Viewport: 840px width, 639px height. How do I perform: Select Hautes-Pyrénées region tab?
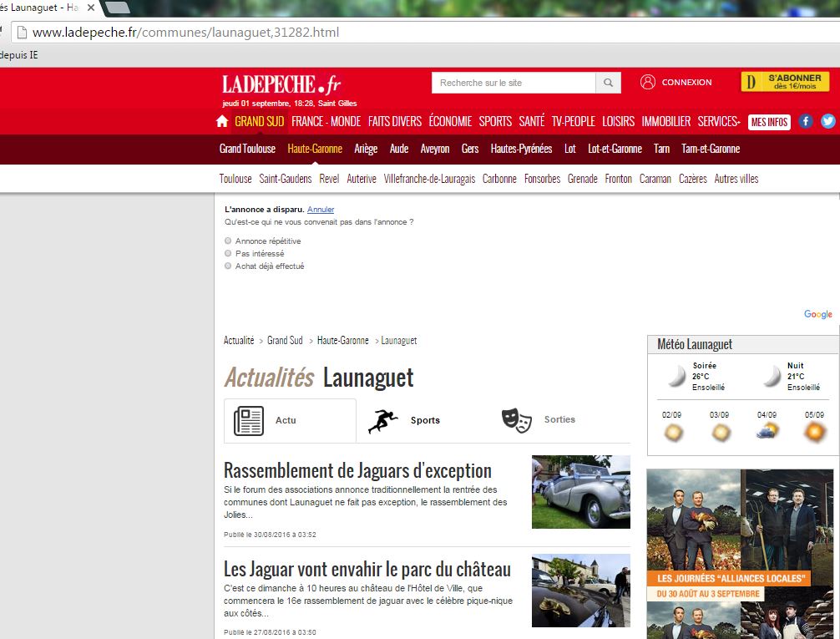click(x=521, y=149)
